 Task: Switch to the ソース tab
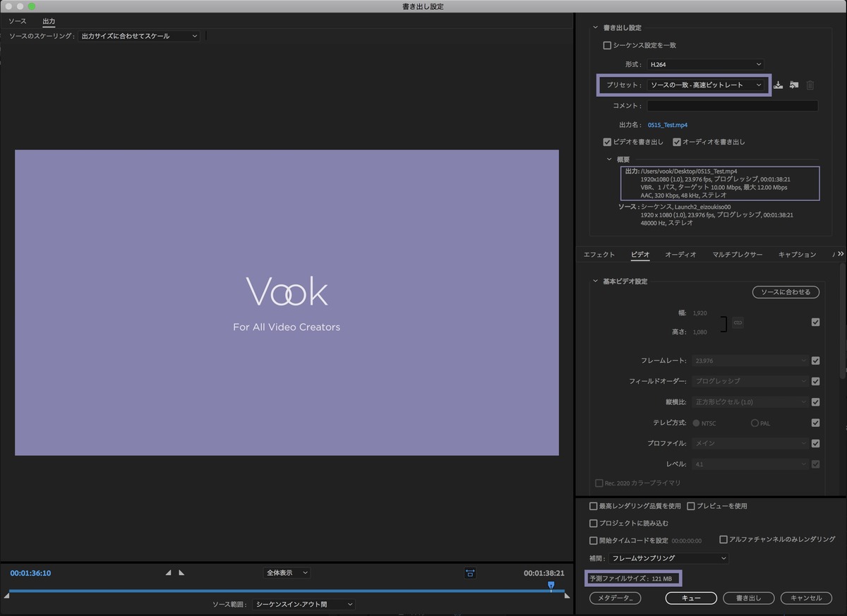(18, 22)
